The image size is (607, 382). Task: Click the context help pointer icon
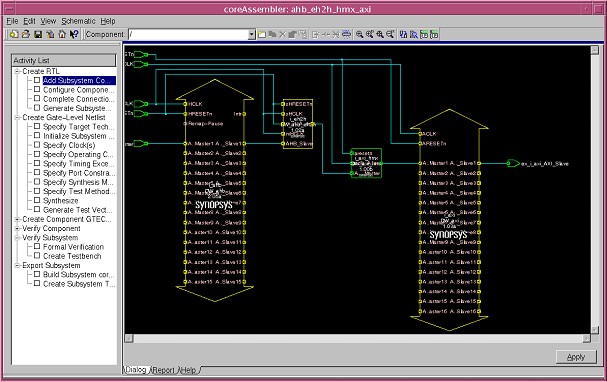pos(74,34)
